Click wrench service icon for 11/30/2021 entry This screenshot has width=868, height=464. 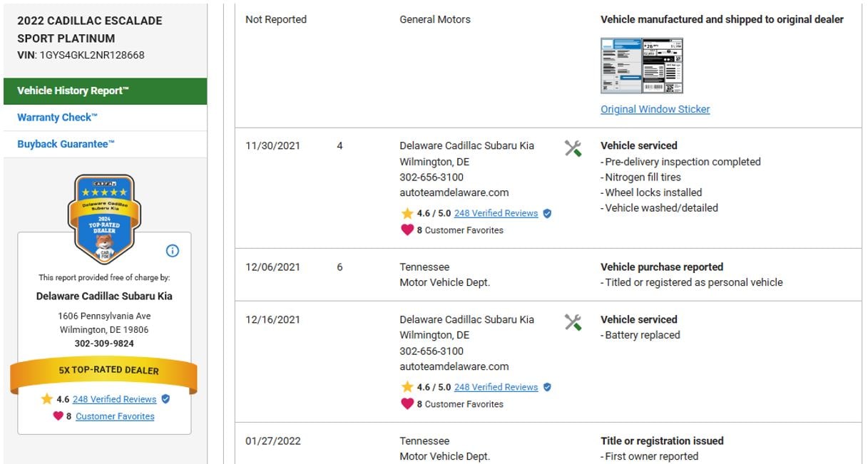click(x=573, y=148)
